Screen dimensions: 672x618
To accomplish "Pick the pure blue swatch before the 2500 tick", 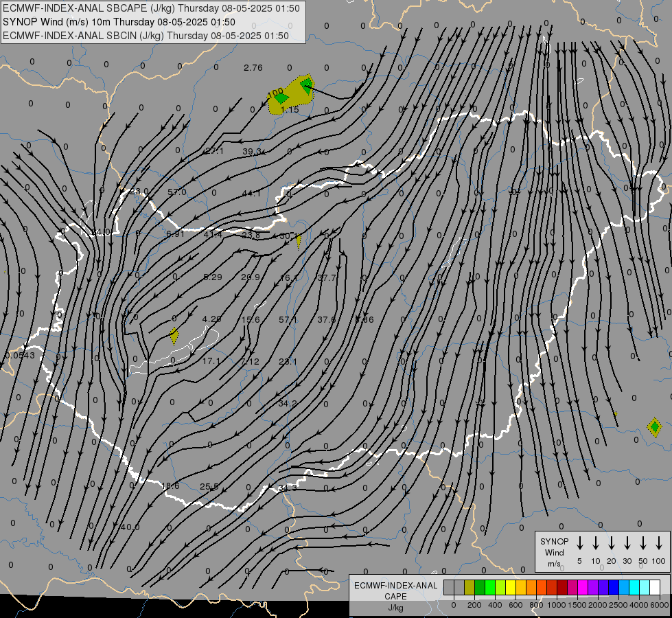I will coord(613,587).
